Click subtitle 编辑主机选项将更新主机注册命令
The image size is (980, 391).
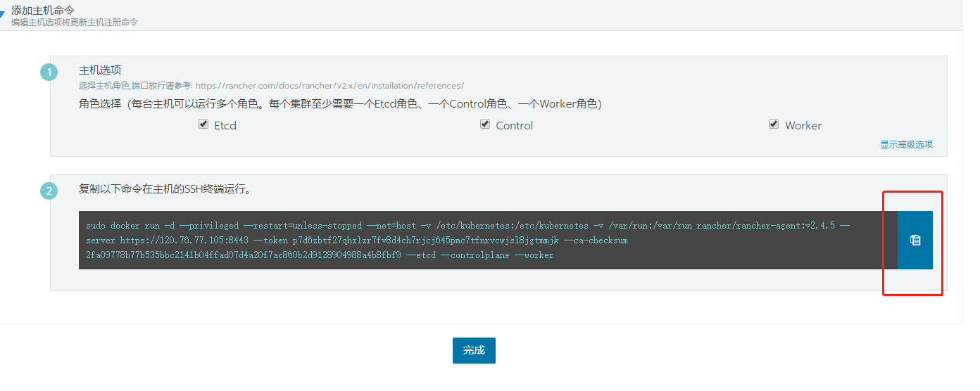(75, 23)
